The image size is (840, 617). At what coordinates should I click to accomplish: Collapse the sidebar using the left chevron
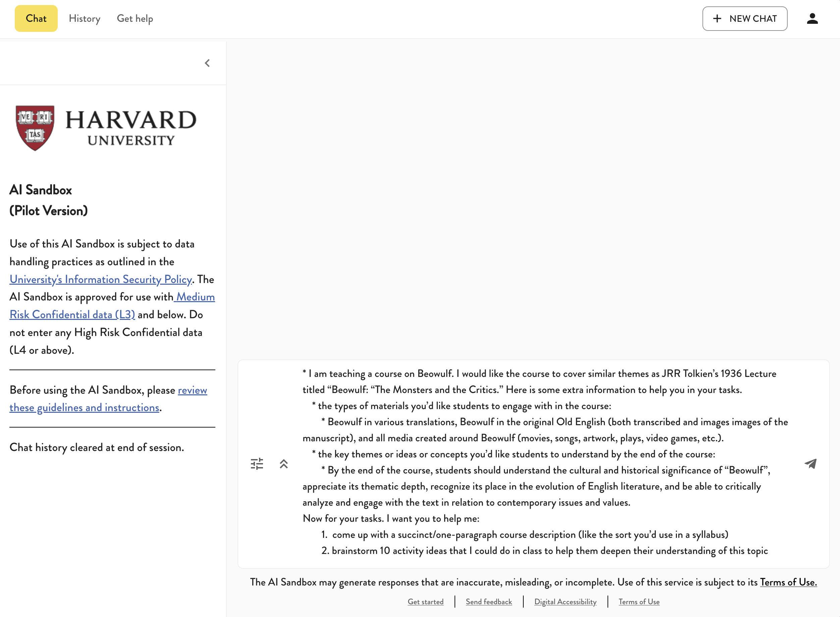[x=207, y=63]
